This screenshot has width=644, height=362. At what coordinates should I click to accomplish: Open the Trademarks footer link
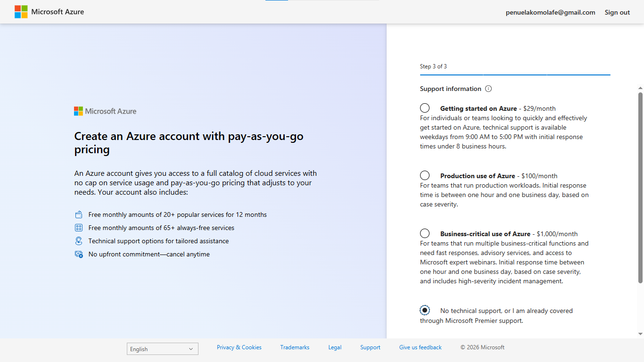point(295,347)
